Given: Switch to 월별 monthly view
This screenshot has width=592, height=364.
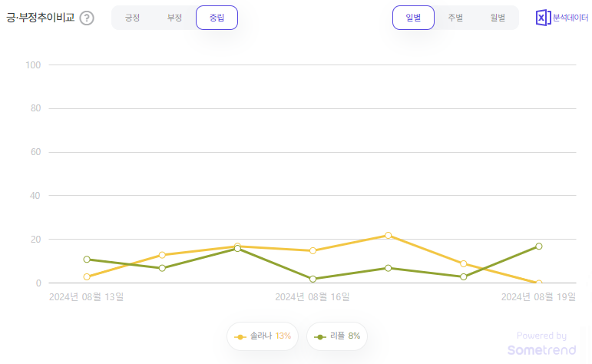Looking at the screenshot, I should click(x=498, y=18).
